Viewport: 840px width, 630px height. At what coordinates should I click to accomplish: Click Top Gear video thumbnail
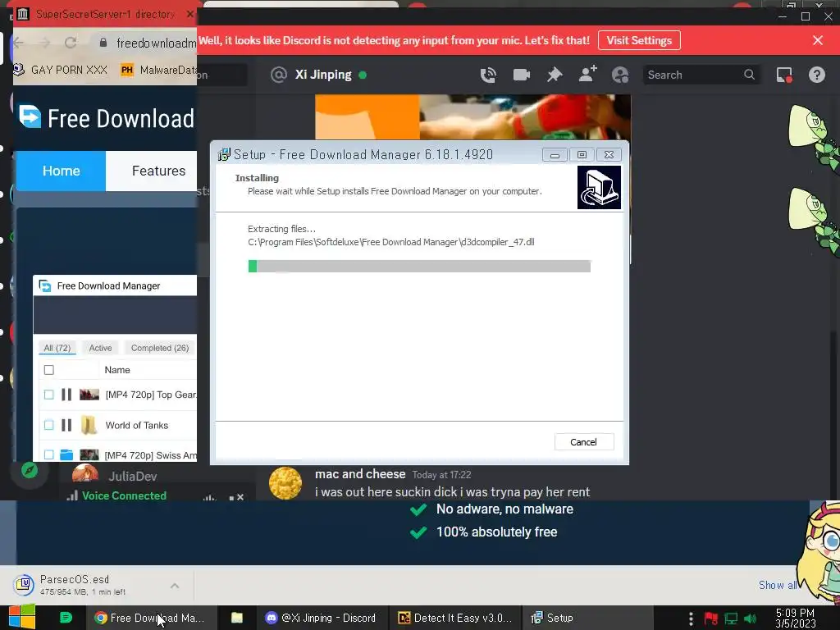(x=89, y=395)
